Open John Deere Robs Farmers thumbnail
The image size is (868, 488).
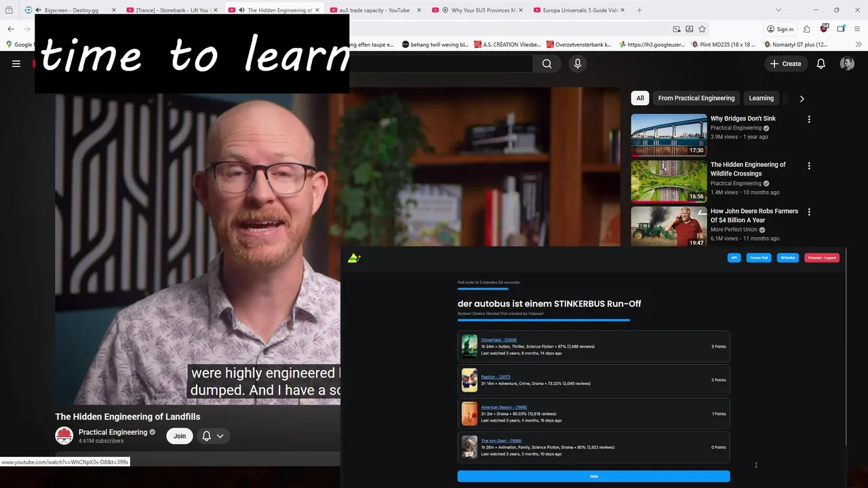[x=669, y=227]
